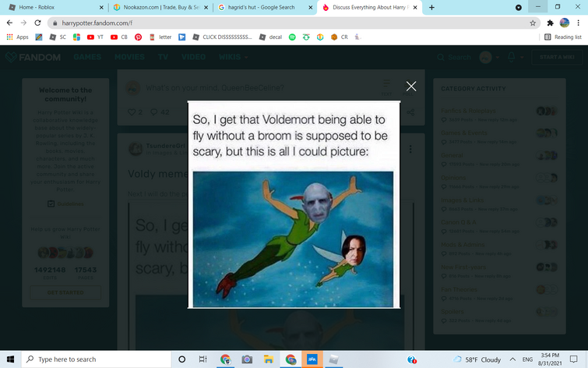The height and width of the screenshot is (368, 588).
Task: Close the enlarged meme image lightbox
Action: (411, 87)
